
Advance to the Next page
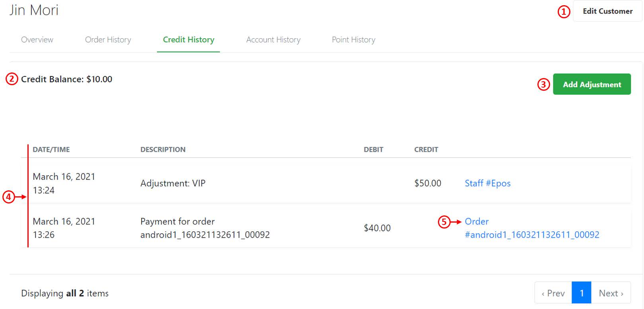[611, 293]
